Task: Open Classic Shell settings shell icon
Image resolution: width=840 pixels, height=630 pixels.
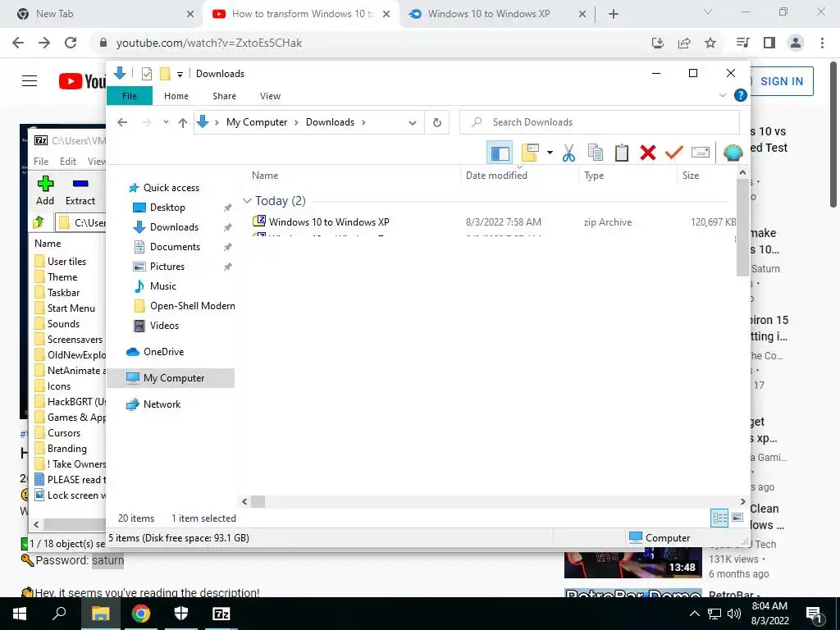Action: tap(733, 153)
